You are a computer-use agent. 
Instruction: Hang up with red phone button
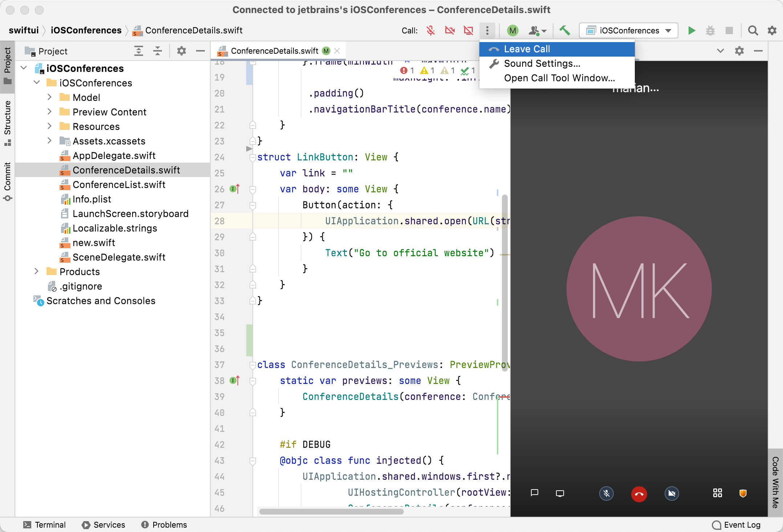(x=639, y=494)
